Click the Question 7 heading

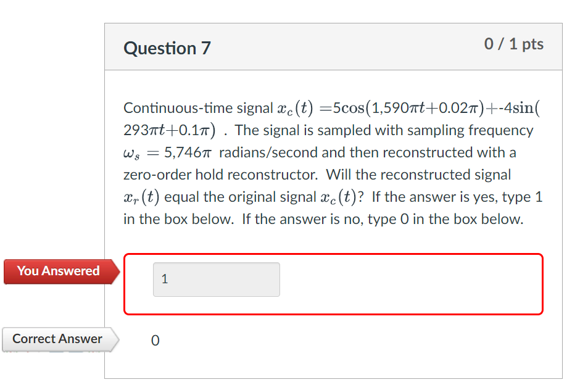(167, 48)
